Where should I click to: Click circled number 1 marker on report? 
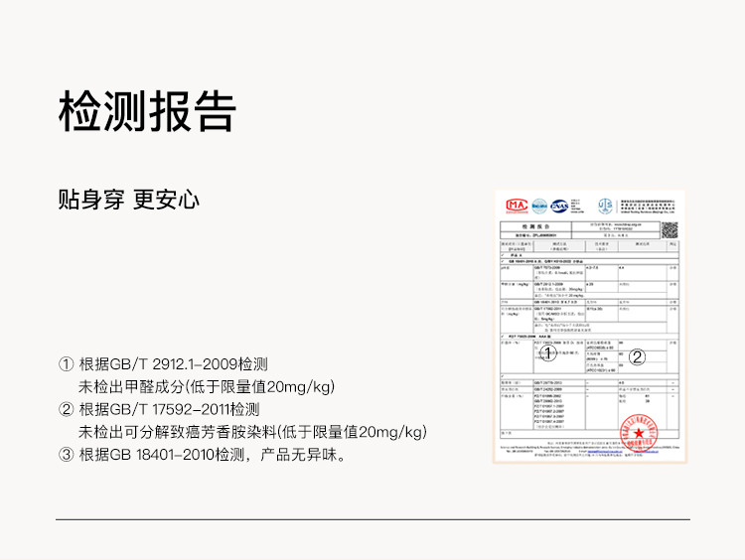(x=545, y=352)
